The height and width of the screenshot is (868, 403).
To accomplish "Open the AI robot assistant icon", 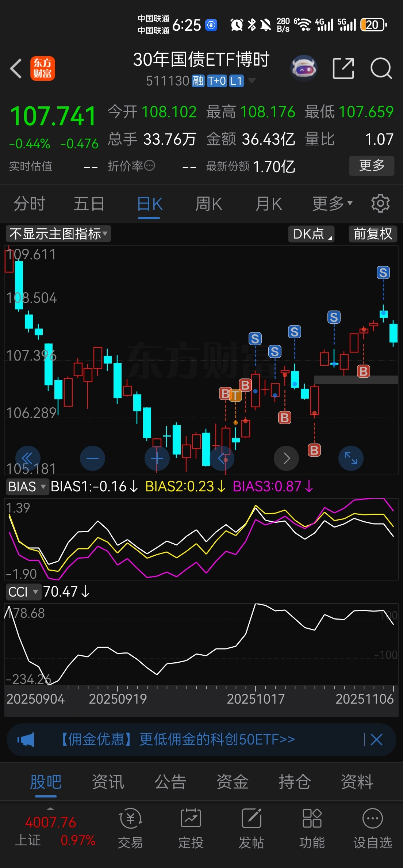I will click(x=304, y=68).
